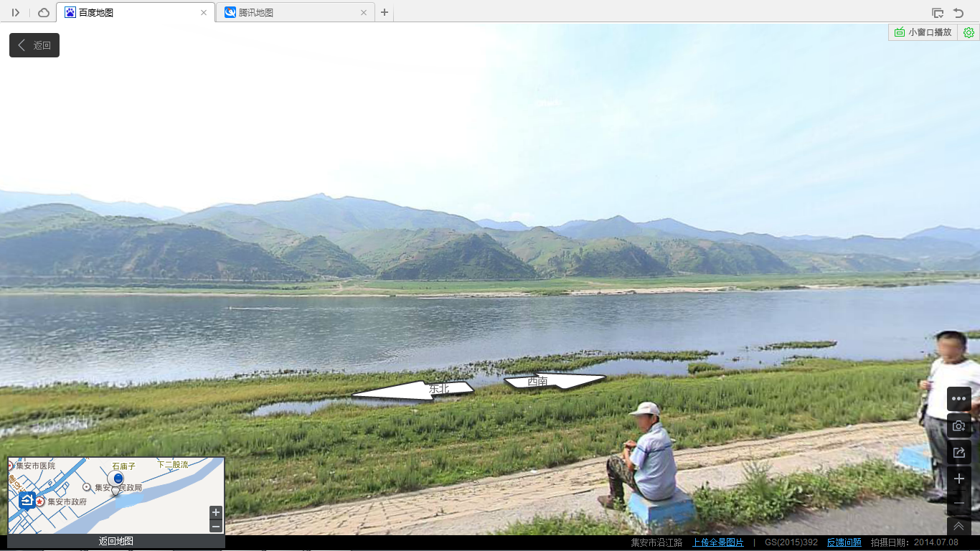Screen dimensions: 980x551
Task: Open the green gear settings icon
Action: pyautogui.click(x=969, y=32)
